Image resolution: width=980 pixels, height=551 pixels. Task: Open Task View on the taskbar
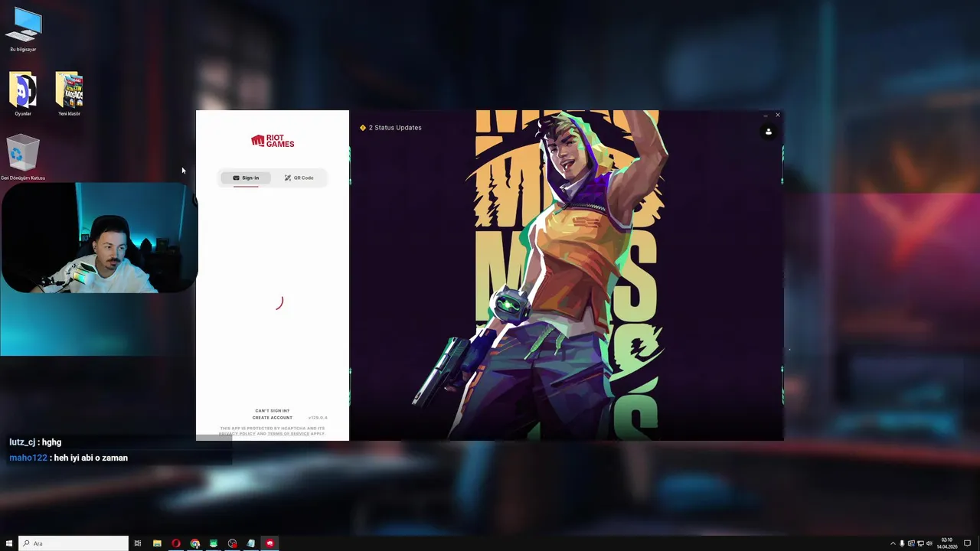click(x=138, y=543)
